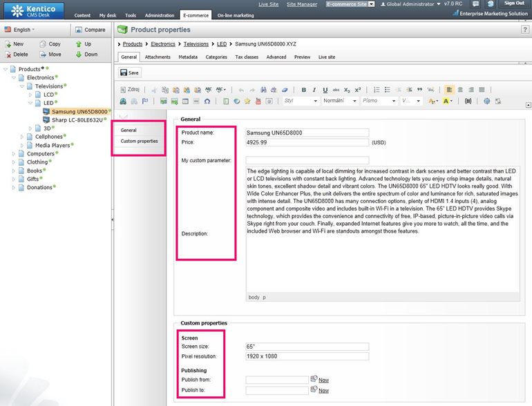Collapse the LED tree node
The image size is (532, 406).
[x=30, y=103]
